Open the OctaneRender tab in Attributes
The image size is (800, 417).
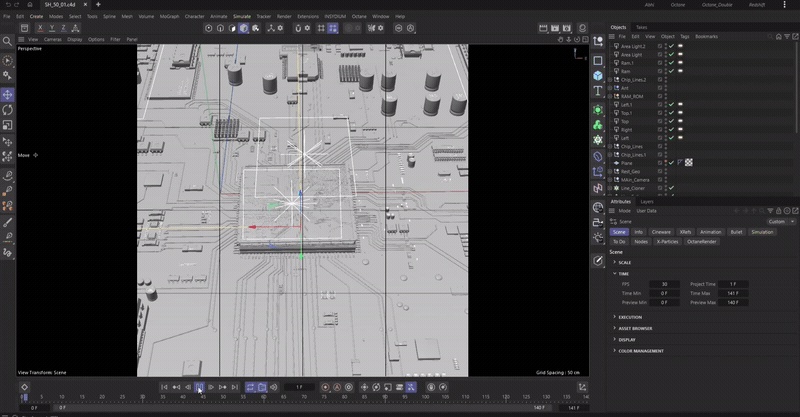(702, 241)
